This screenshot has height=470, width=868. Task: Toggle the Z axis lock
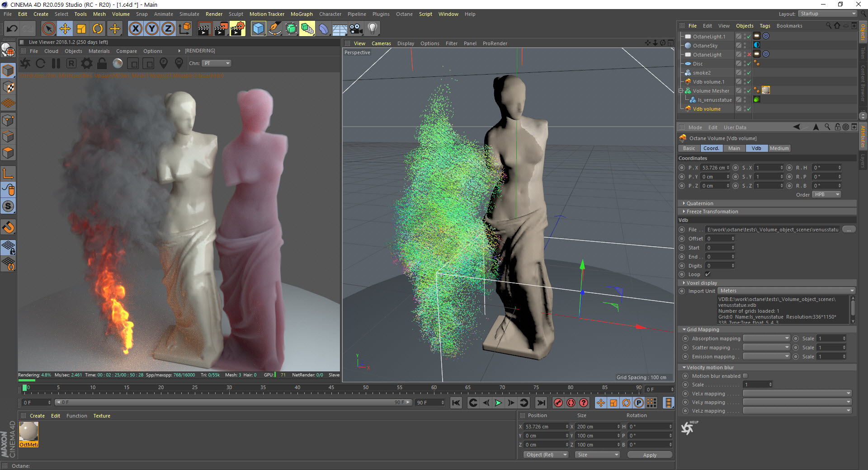(168, 29)
